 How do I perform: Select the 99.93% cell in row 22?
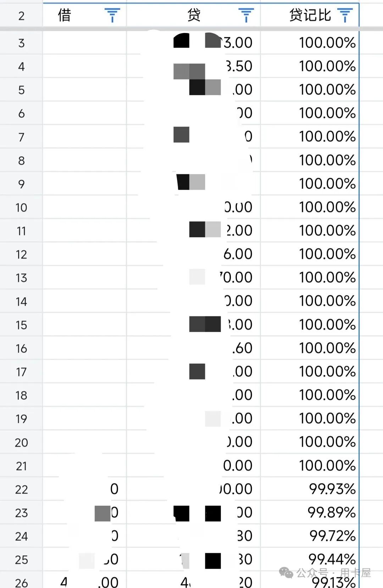tap(310, 489)
